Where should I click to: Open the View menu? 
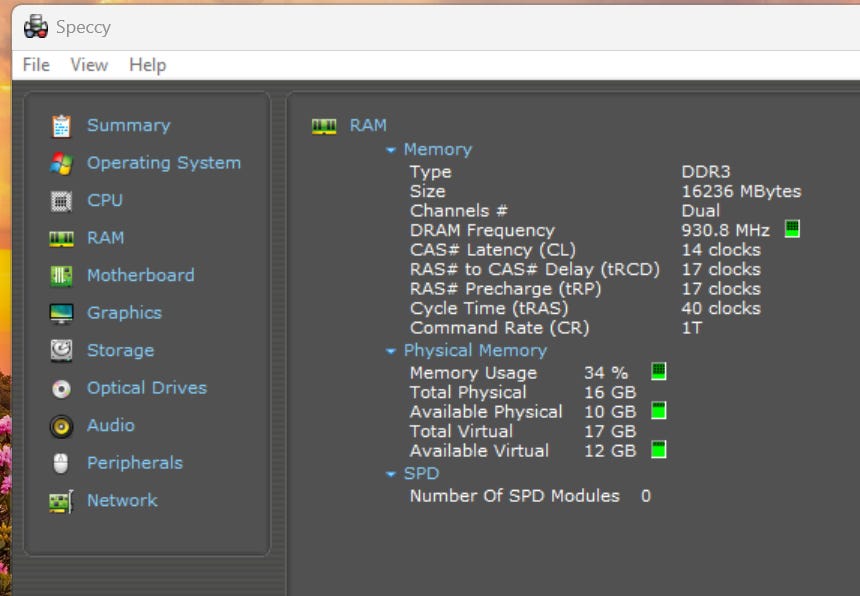[89, 65]
